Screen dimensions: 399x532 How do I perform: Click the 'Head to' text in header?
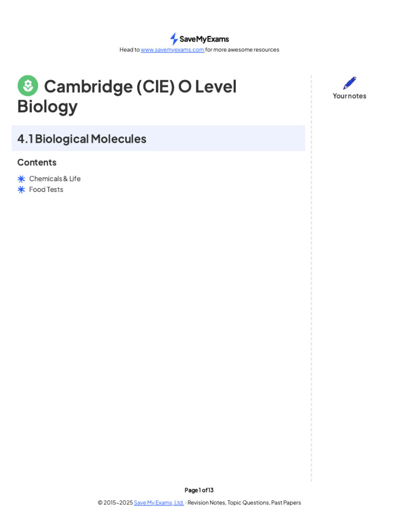tap(129, 50)
